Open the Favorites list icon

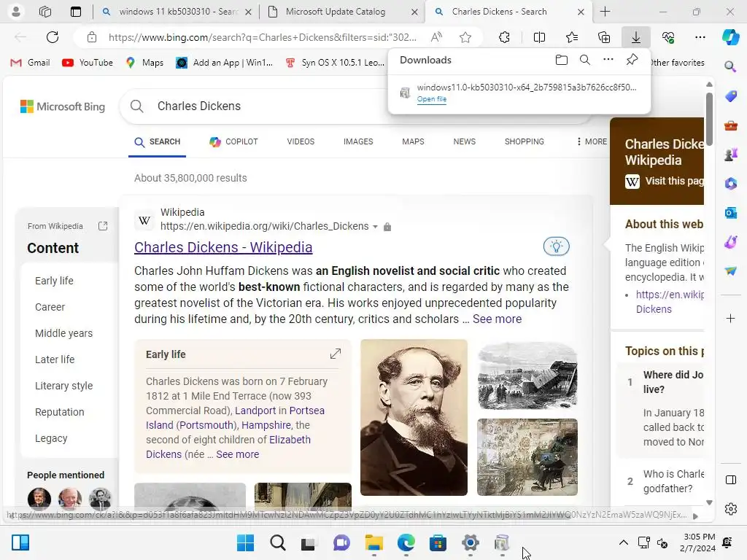(572, 37)
